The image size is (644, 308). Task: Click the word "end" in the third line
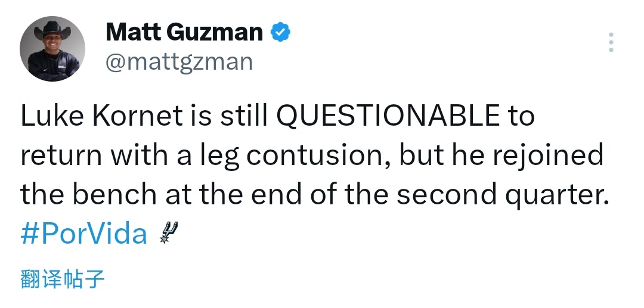[284, 194]
